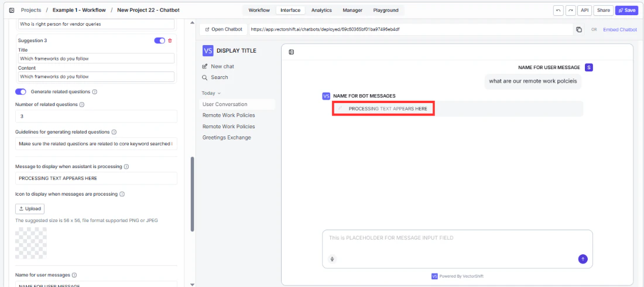Click the scroll up arrow of settings panel

pos(192,23)
